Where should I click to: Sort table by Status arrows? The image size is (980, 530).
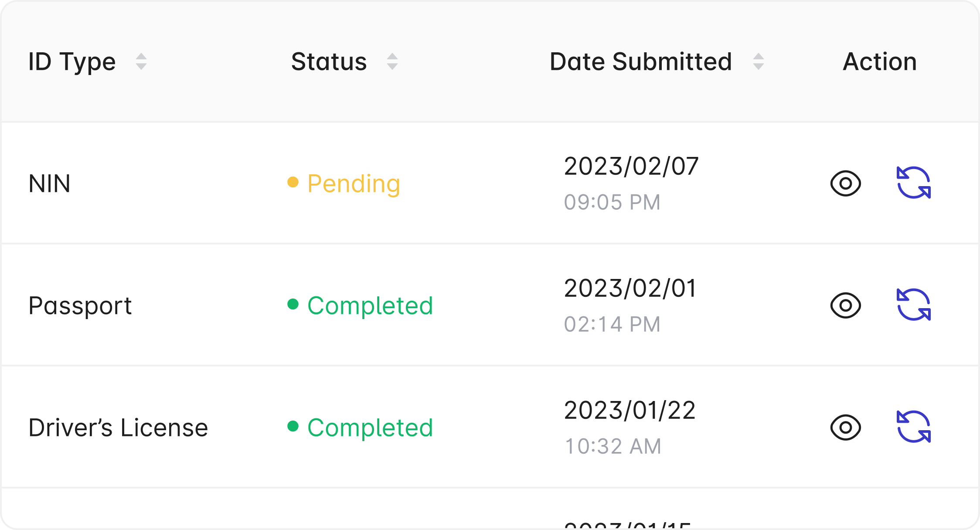[x=392, y=61]
